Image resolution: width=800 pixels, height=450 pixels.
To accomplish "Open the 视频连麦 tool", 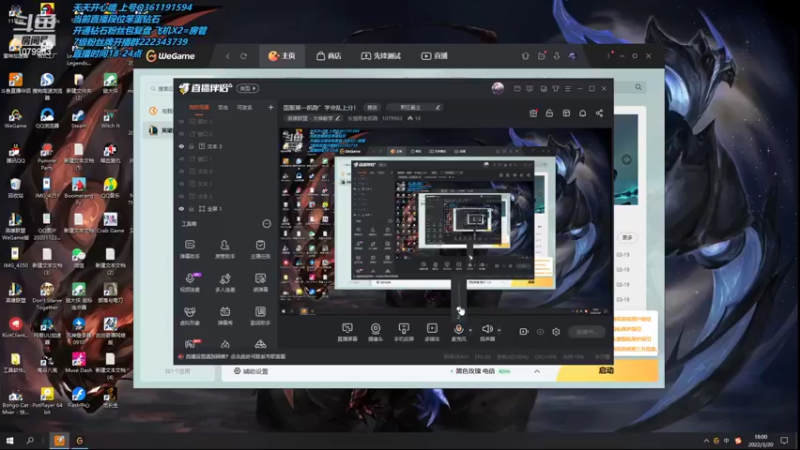I will point(190,282).
